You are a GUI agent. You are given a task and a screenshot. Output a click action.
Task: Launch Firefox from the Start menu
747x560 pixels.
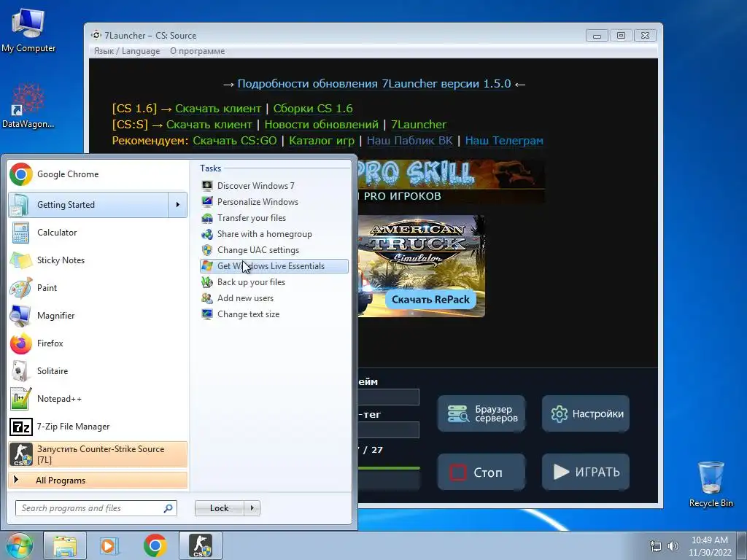[x=98, y=343]
